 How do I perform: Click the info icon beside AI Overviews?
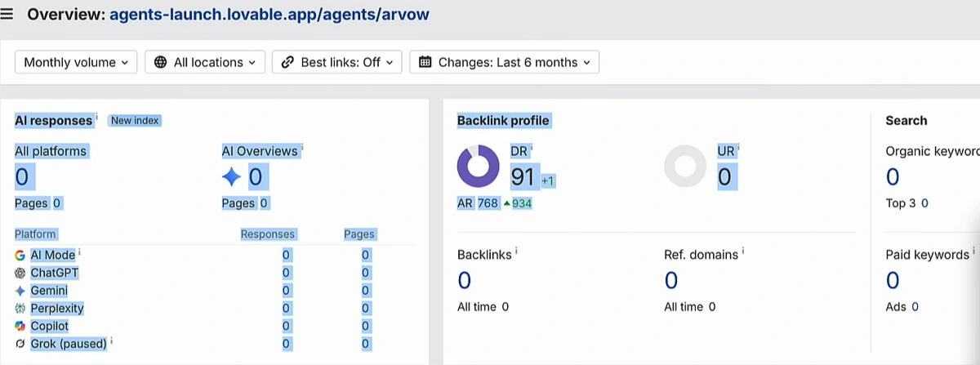302,149
